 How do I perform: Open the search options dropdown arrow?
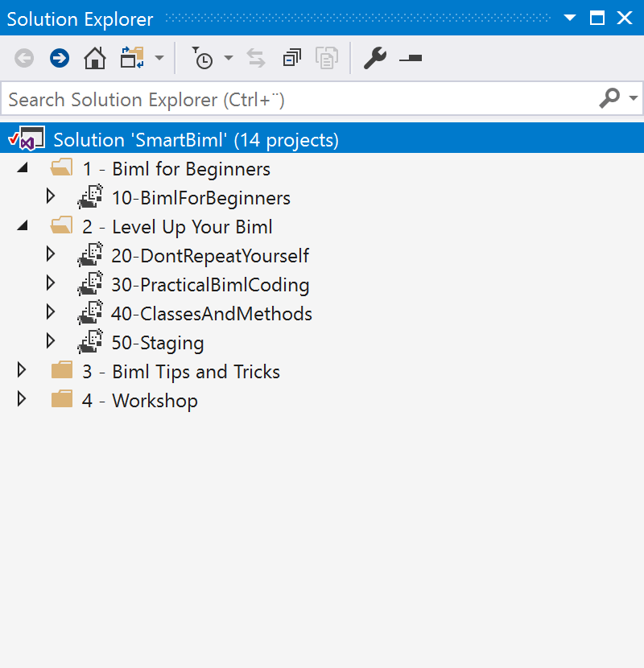coord(634,99)
